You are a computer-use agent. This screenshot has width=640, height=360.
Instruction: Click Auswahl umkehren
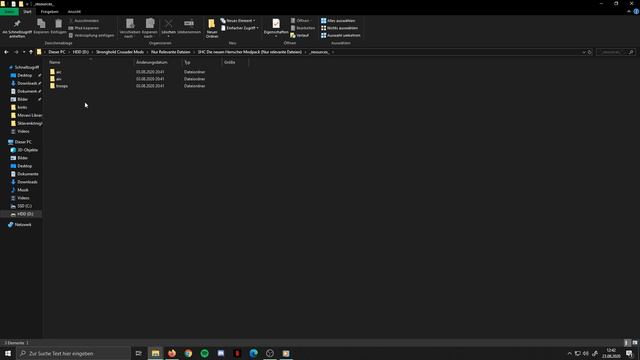pyautogui.click(x=340, y=35)
